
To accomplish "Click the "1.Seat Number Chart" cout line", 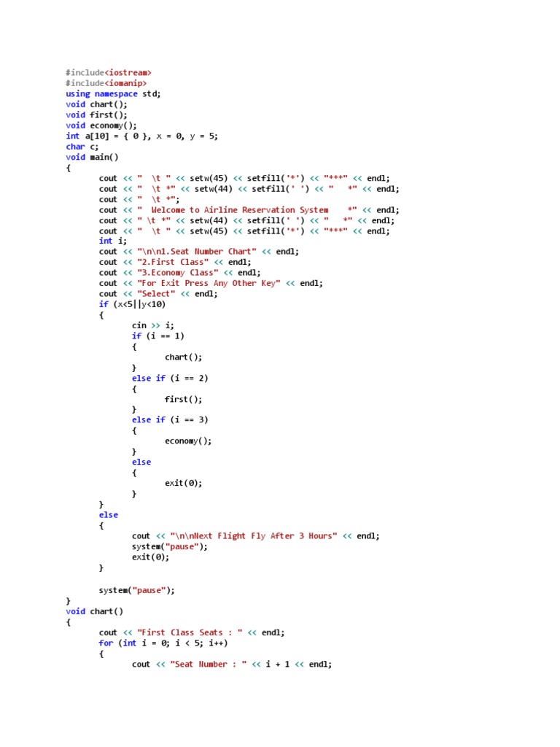I will 199,252.
